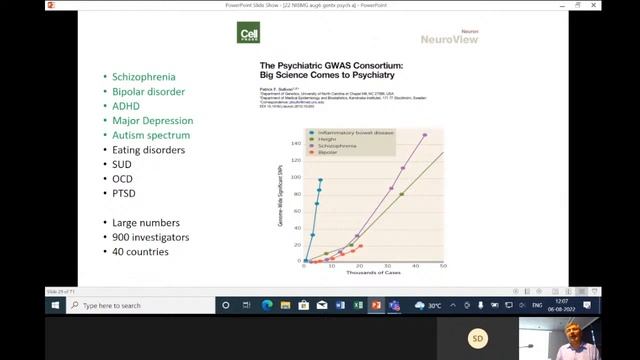This screenshot has height=360, width=640.
Task: Open the speaker volume tray icon
Action: click(x=522, y=305)
